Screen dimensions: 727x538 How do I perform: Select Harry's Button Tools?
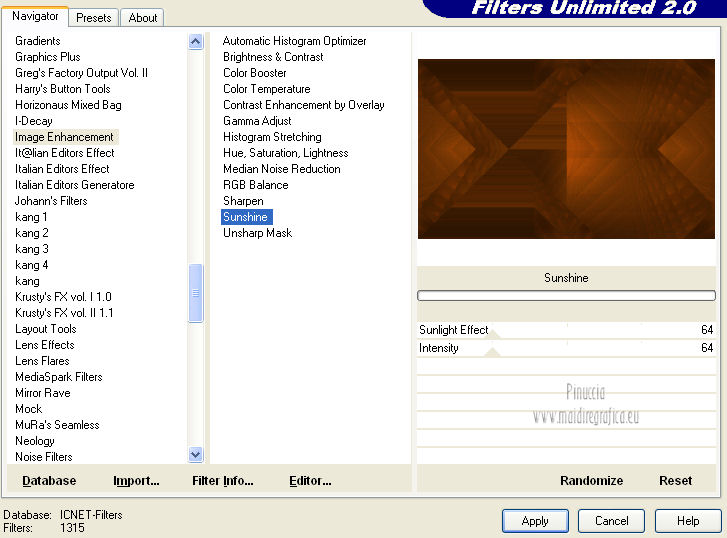(x=63, y=89)
